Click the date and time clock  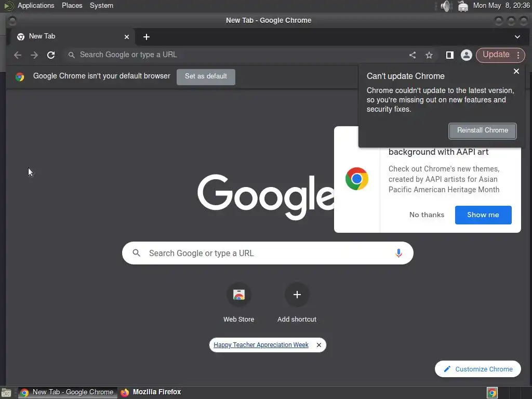click(x=501, y=5)
